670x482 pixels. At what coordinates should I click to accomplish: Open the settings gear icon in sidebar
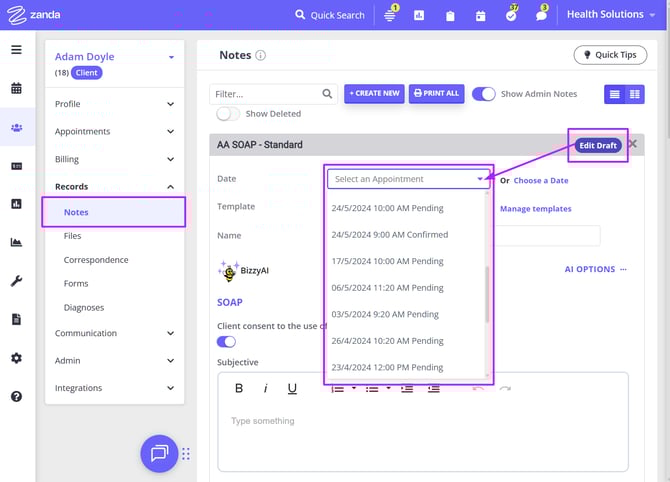(x=16, y=358)
